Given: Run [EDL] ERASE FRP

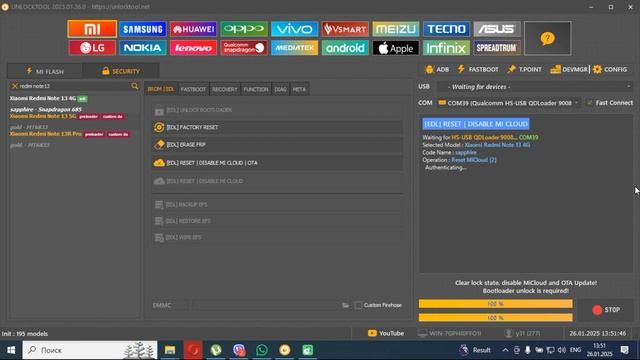Looking at the screenshot, I should tap(277, 144).
